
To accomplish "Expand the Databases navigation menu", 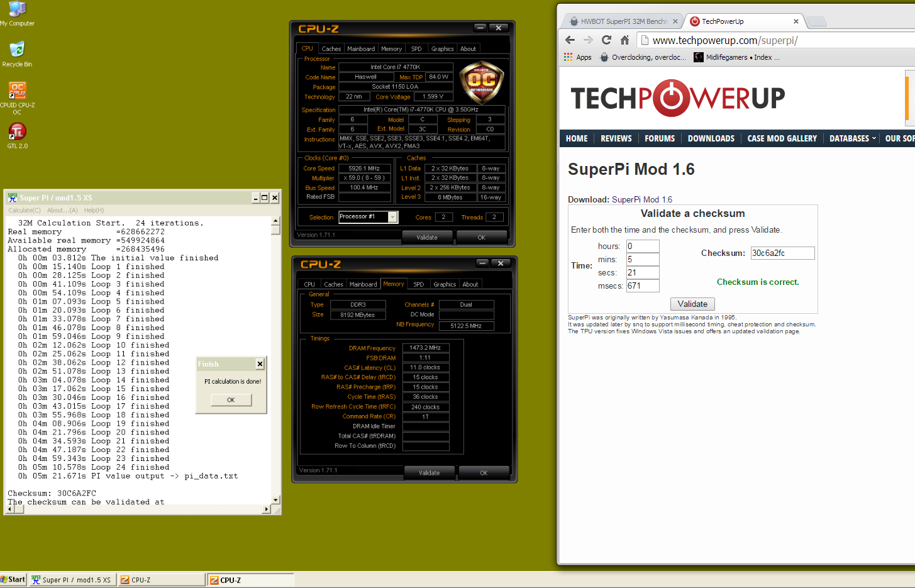I will pos(852,138).
